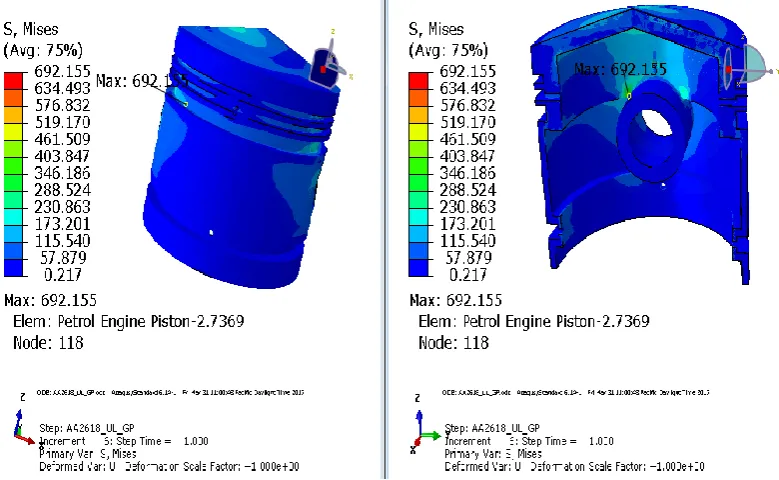Click the 3D compass in left viewport

click(x=331, y=62)
